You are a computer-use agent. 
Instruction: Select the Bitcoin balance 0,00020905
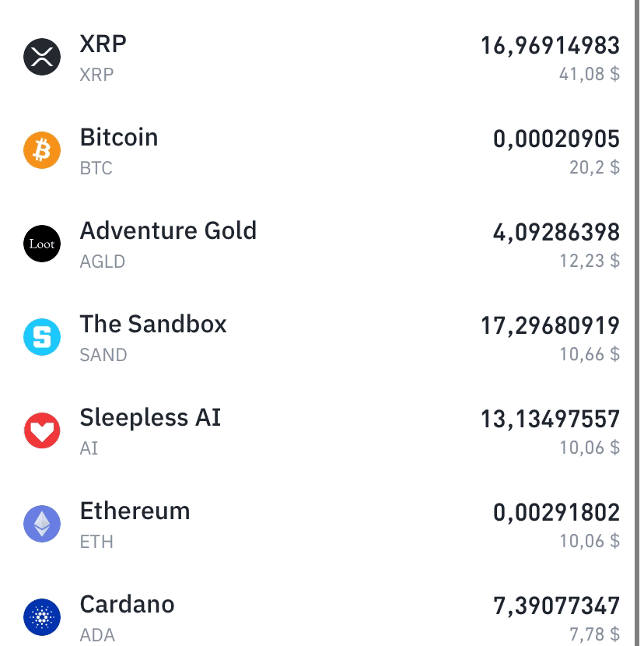[556, 139]
